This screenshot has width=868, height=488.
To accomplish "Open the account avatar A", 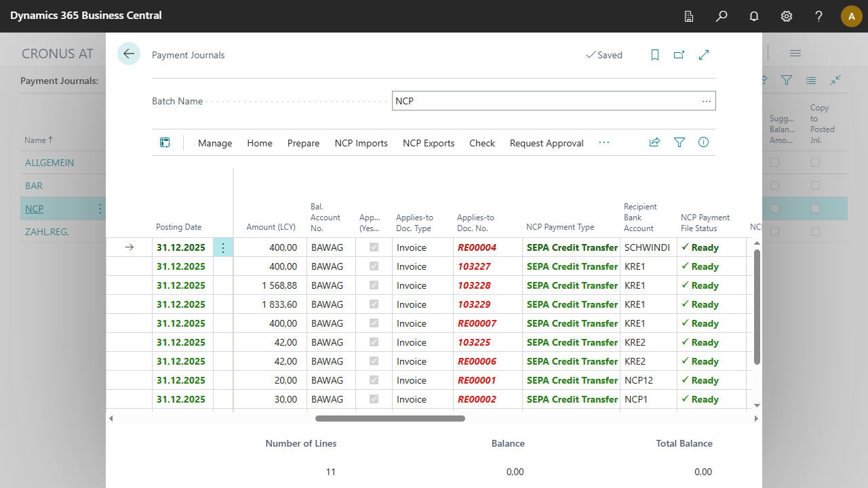I will (852, 16).
